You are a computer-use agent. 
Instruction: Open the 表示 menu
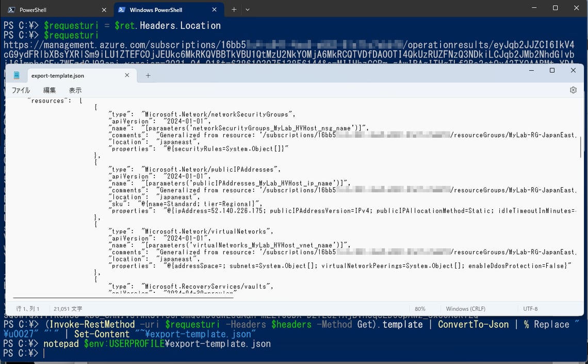click(75, 90)
